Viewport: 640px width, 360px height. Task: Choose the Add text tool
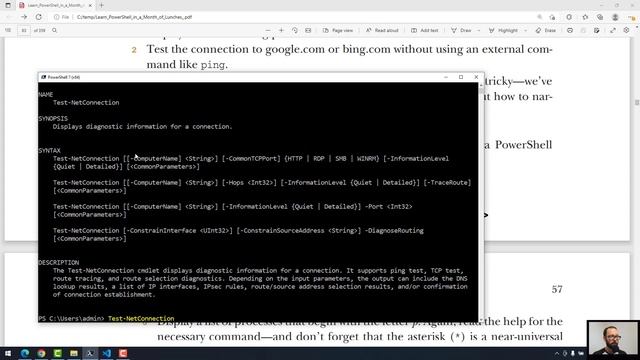424,30
